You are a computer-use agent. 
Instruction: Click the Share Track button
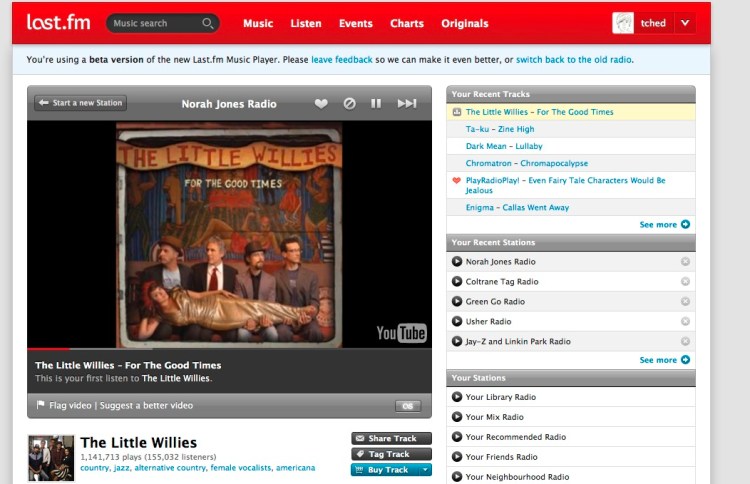click(391, 438)
